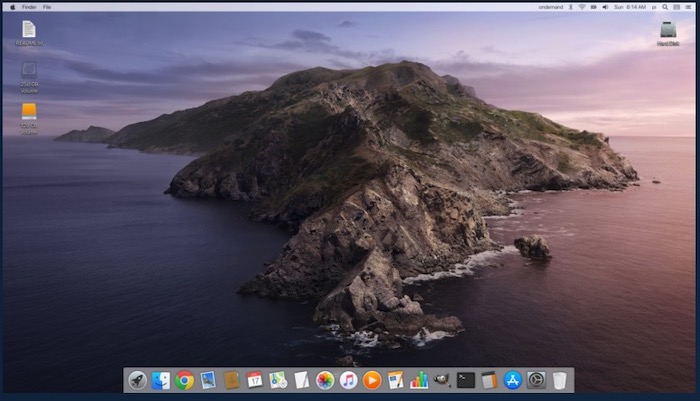Click the ondemand label in menu bar
This screenshot has height=401, width=700.
pos(550,7)
